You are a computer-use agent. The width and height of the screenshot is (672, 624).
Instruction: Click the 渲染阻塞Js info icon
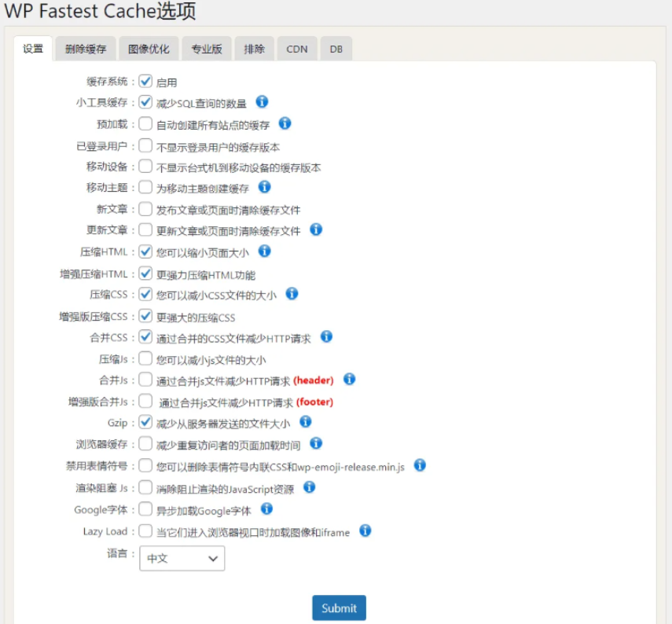[309, 486]
